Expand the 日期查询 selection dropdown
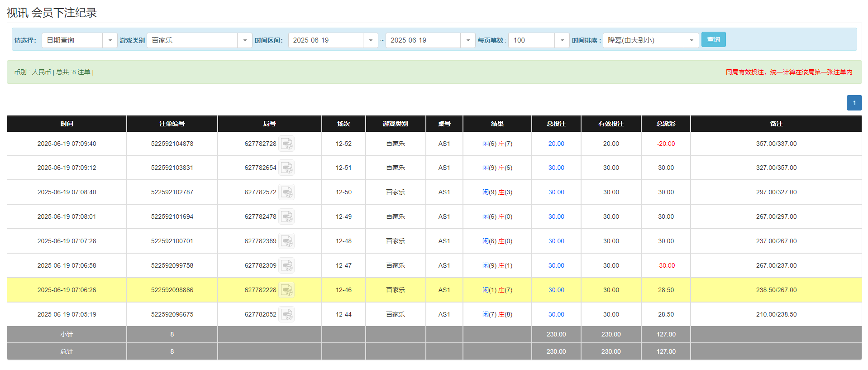This screenshot has height=370, width=868. tap(110, 40)
